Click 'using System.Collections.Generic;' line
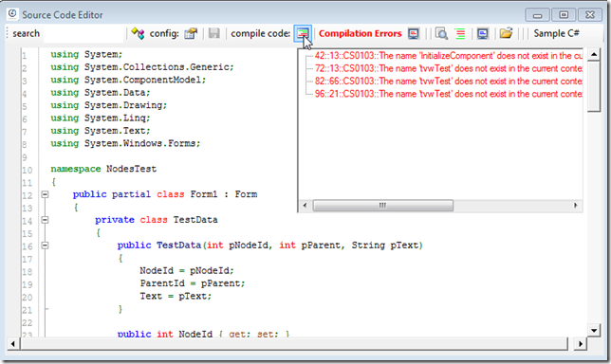 click(x=142, y=67)
